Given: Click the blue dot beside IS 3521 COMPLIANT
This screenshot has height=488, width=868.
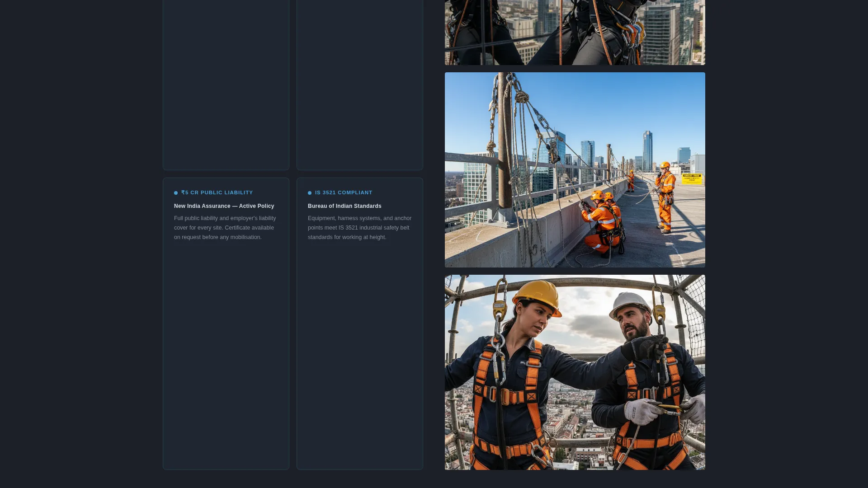Looking at the screenshot, I should 310,193.
